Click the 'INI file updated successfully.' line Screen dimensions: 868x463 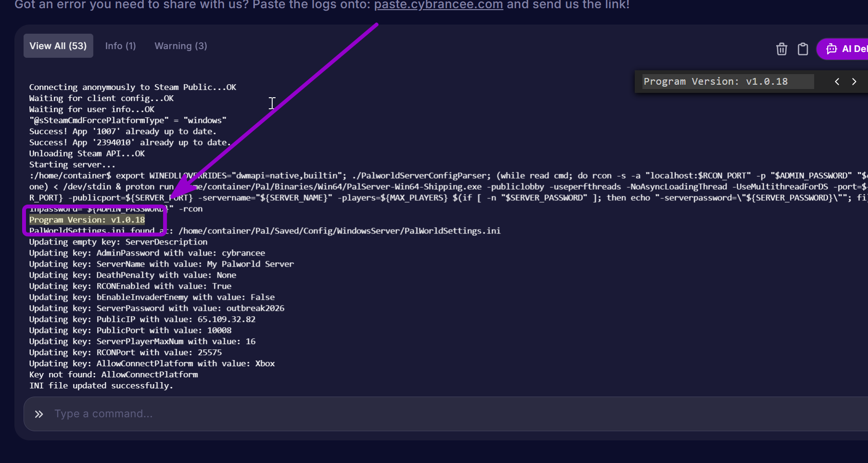pyautogui.click(x=101, y=386)
